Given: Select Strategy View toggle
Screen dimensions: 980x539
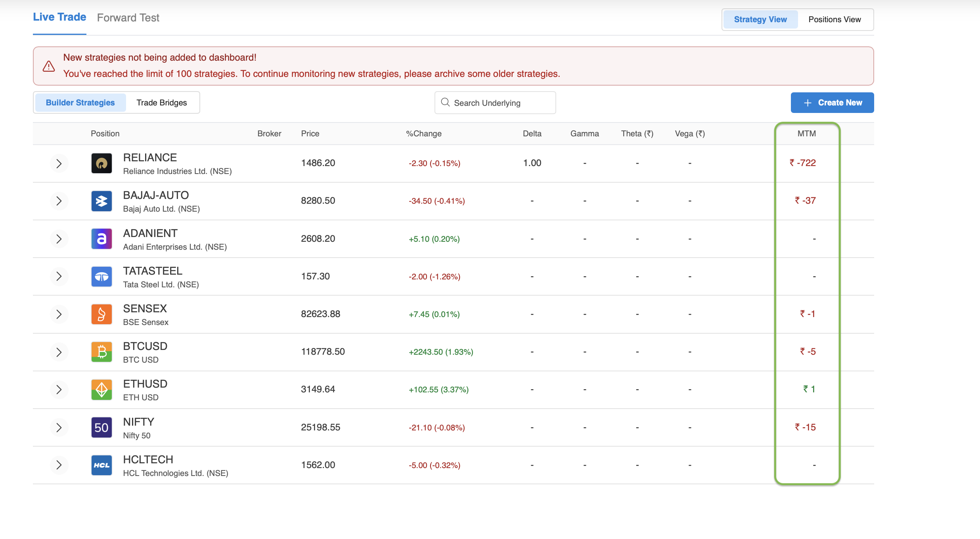Looking at the screenshot, I should [760, 19].
